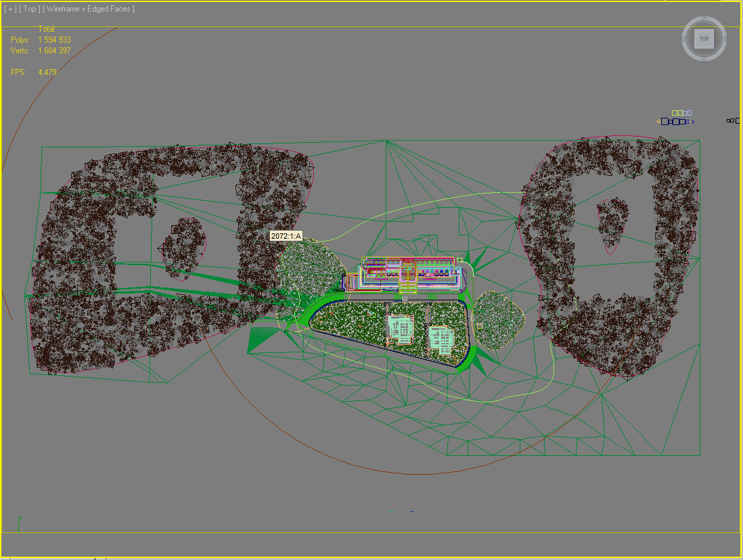Click the TOP face of the ViewCube
Viewport: 743px width, 560px height.
click(704, 39)
